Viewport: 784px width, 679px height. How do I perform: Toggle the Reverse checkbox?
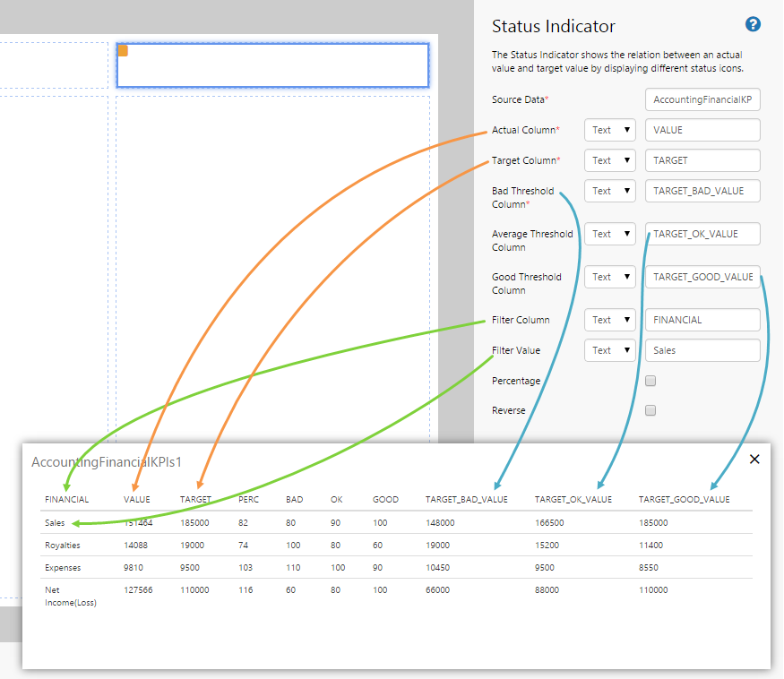point(651,410)
